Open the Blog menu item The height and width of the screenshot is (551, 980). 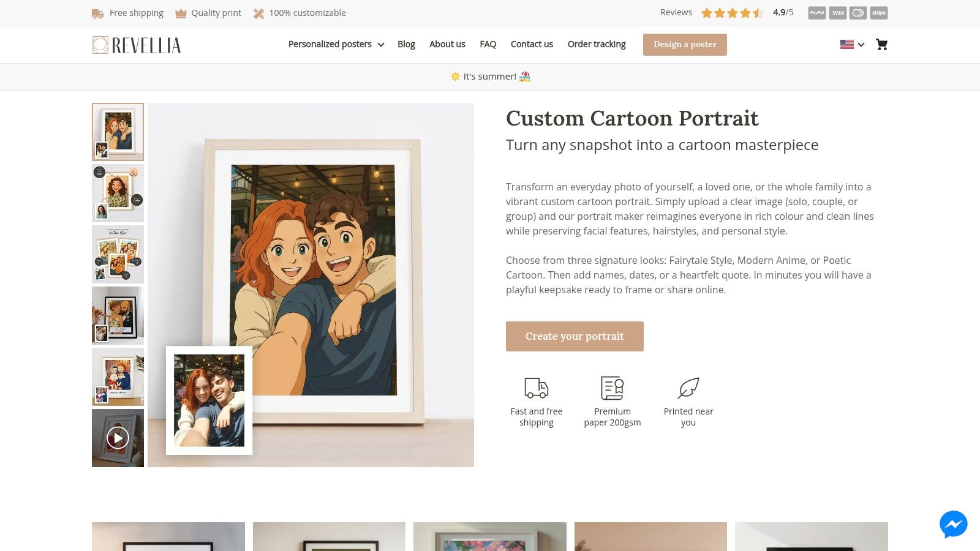[406, 44]
